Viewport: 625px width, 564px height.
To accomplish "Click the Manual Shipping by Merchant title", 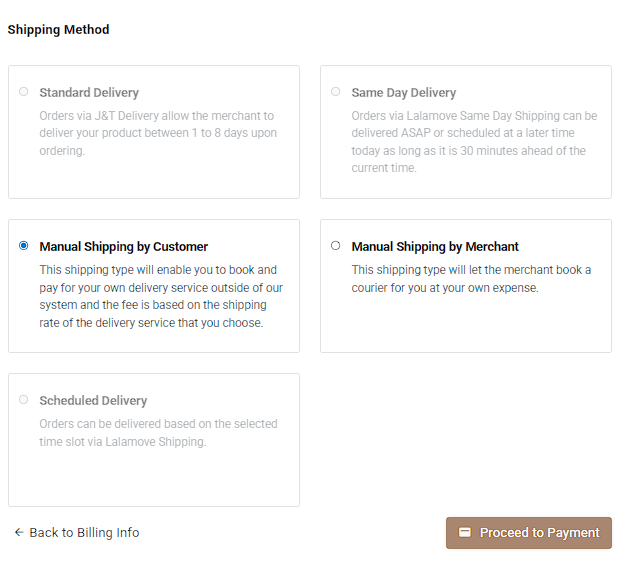I will click(x=435, y=247).
